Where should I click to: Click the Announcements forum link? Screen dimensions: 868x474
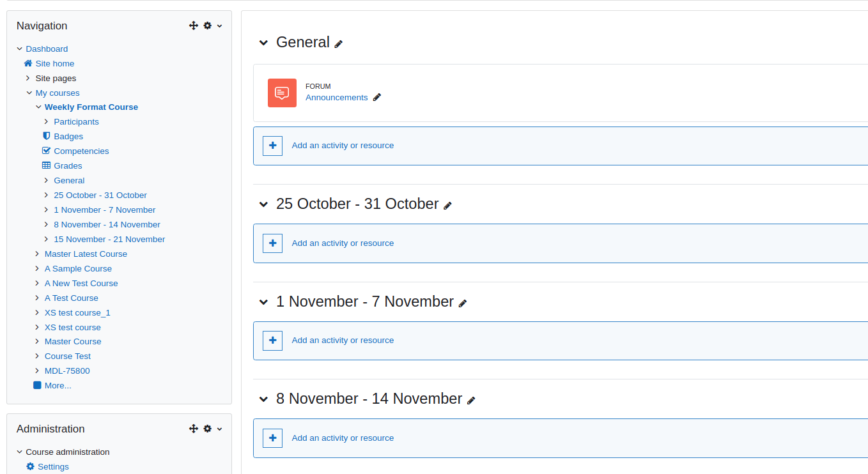[x=337, y=97]
